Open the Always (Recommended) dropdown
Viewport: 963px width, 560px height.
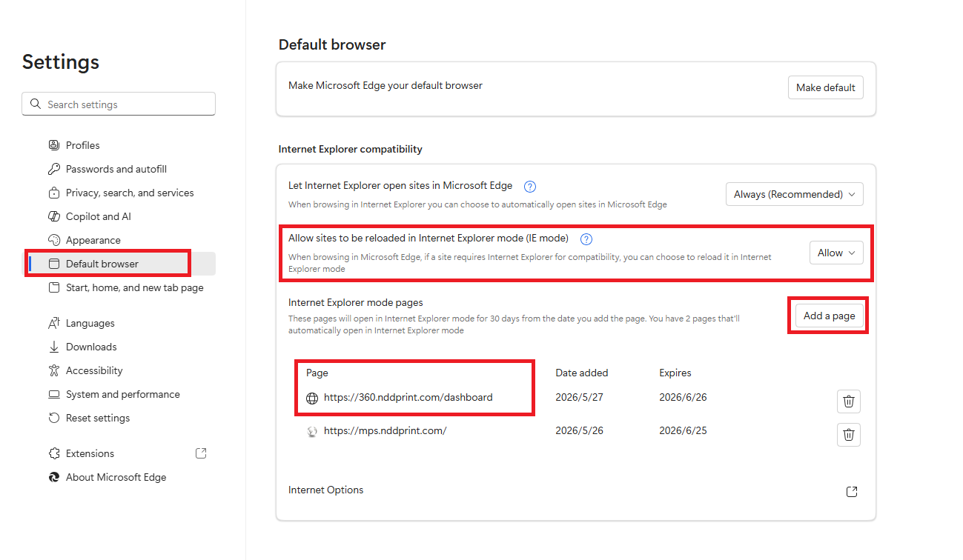(795, 194)
